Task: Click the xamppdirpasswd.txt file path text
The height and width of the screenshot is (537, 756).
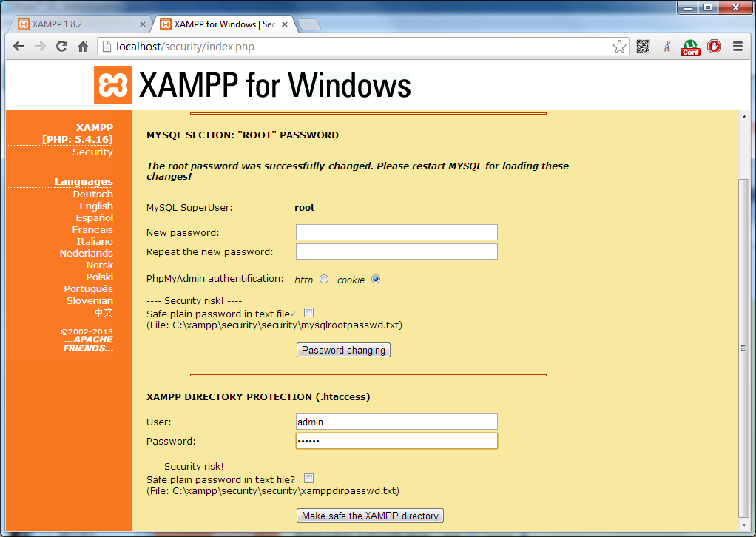Action: [273, 490]
